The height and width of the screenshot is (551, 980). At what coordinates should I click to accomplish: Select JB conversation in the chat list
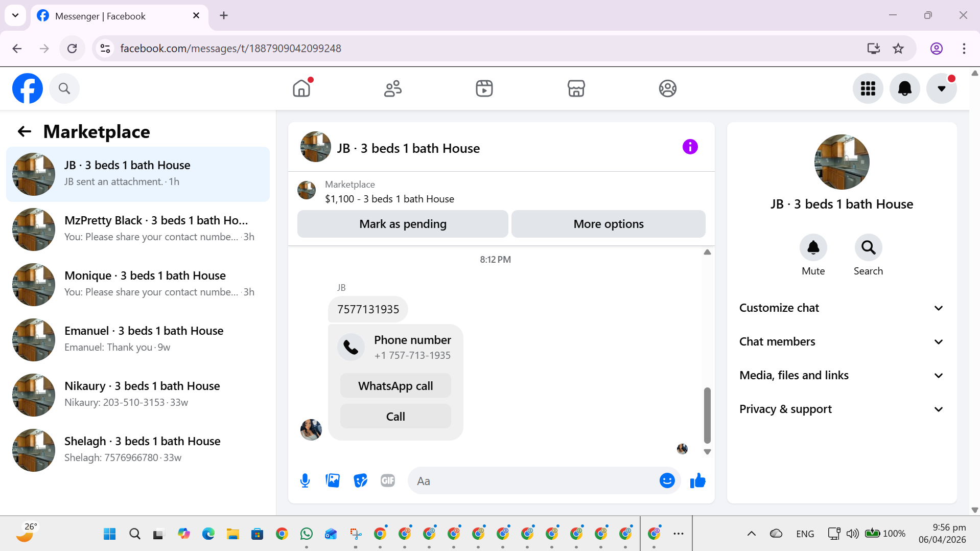coord(138,174)
